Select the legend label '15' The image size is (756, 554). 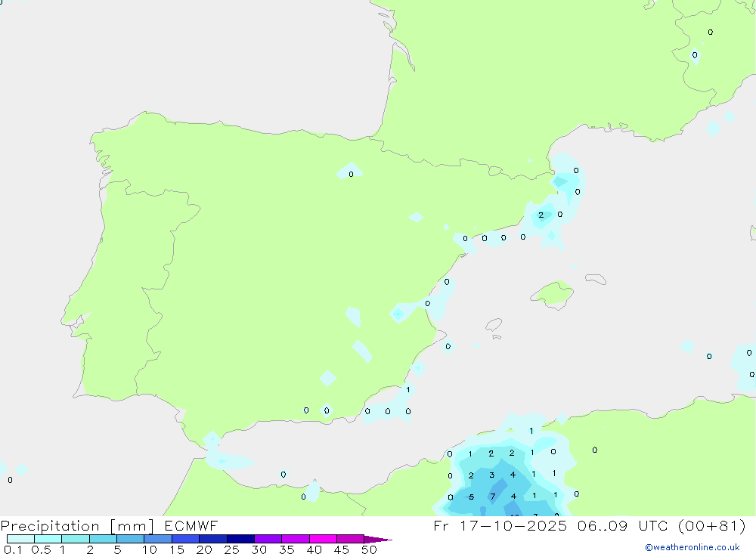(x=177, y=549)
